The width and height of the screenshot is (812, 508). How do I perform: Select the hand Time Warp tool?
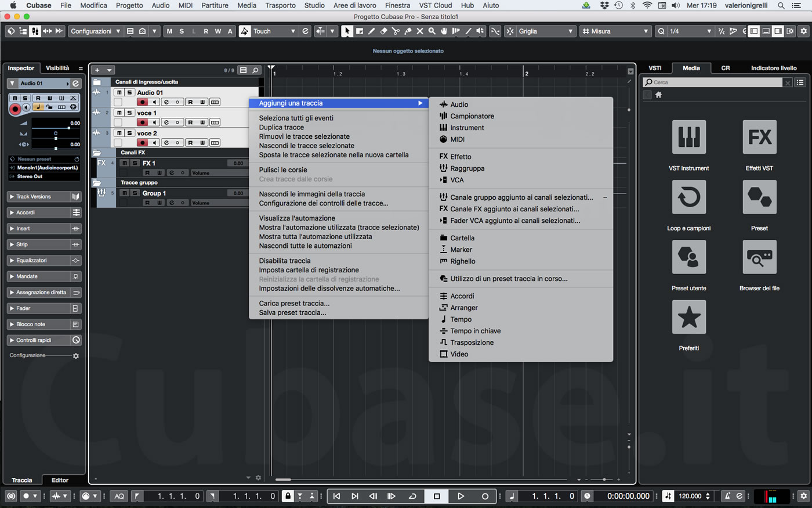444,31
